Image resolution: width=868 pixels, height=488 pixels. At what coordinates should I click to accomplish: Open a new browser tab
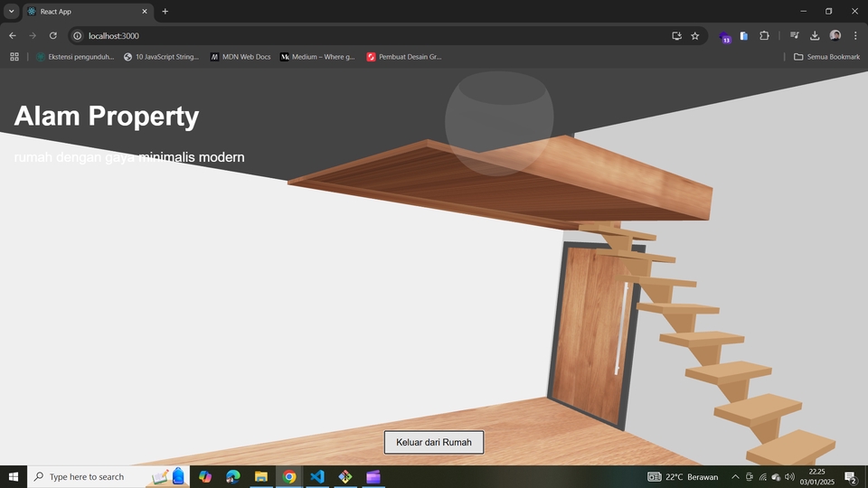(165, 11)
